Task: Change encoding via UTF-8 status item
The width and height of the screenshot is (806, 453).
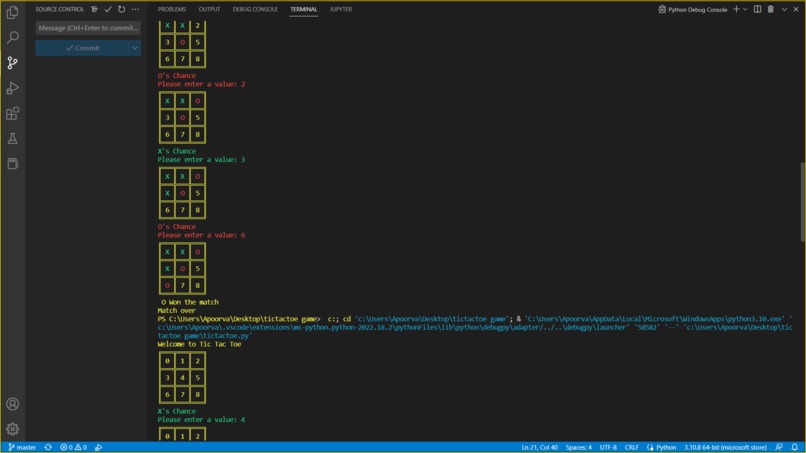Action: [608, 447]
